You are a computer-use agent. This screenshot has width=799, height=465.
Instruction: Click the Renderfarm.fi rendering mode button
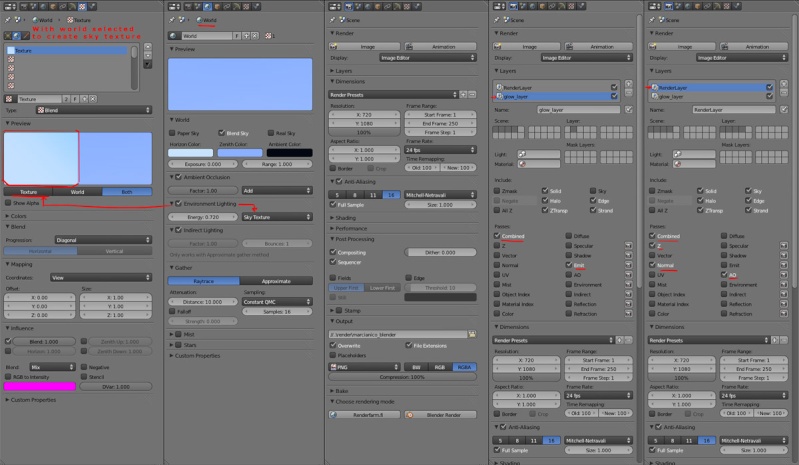point(364,415)
